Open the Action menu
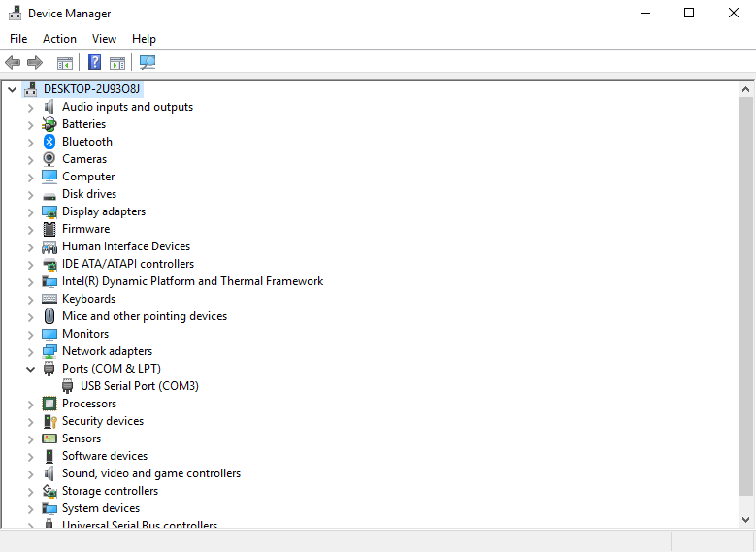 (x=59, y=39)
